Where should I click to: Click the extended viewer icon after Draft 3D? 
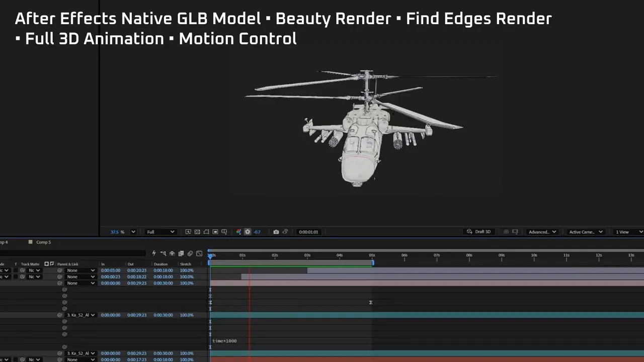[x=515, y=232]
